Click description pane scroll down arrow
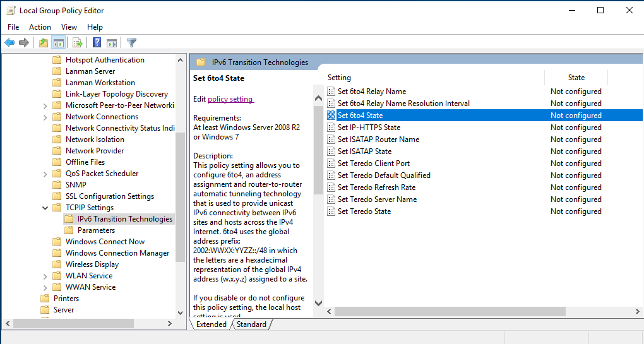This screenshot has width=644, height=344. click(x=318, y=303)
